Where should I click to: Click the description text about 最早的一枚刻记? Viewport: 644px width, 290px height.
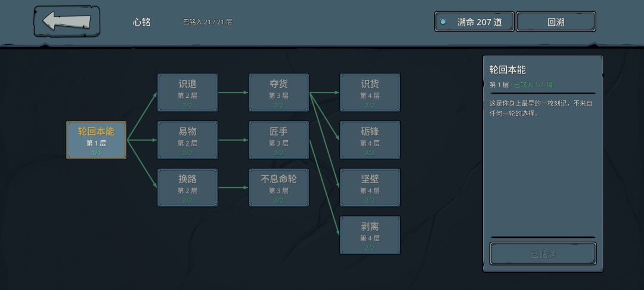[x=540, y=108]
